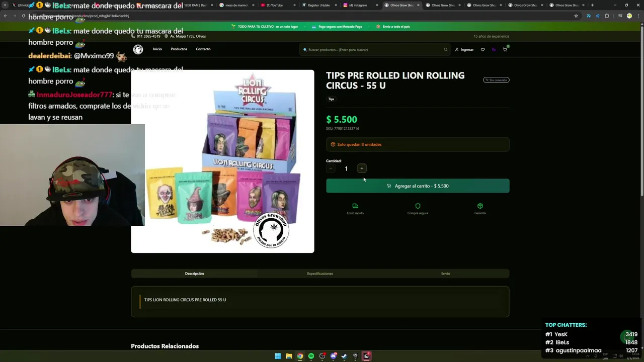Open the Contacto menu item
Image resolution: width=644 pixels, height=362 pixels.
[x=203, y=49]
